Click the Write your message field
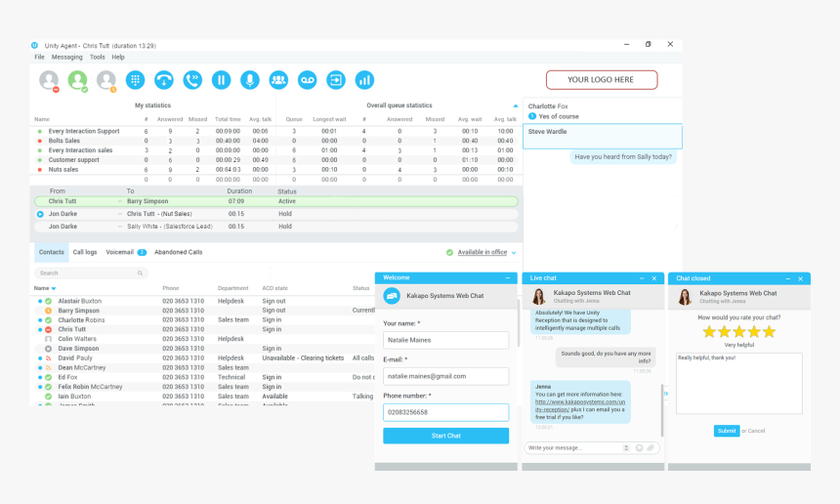Image resolution: width=840 pixels, height=504 pixels. tap(573, 447)
